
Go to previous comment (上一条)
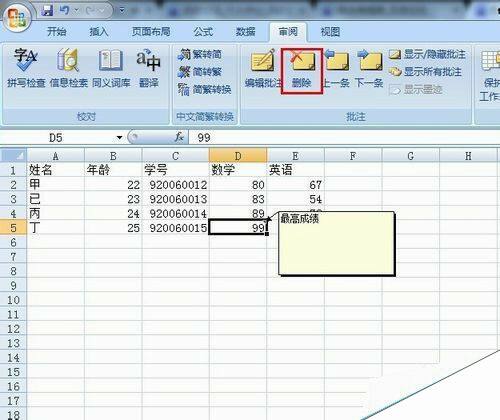337,68
